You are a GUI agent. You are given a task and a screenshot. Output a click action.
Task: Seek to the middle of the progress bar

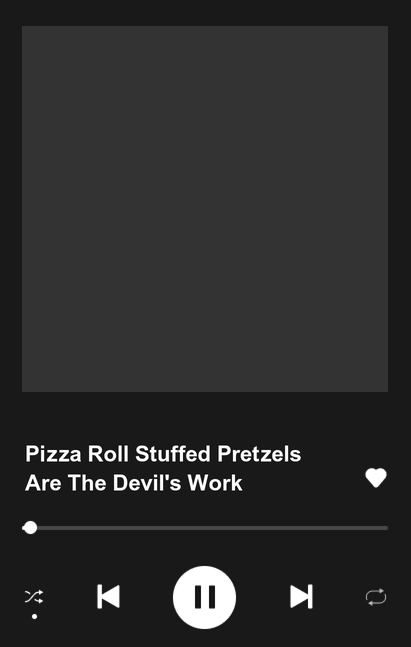[x=205, y=528]
